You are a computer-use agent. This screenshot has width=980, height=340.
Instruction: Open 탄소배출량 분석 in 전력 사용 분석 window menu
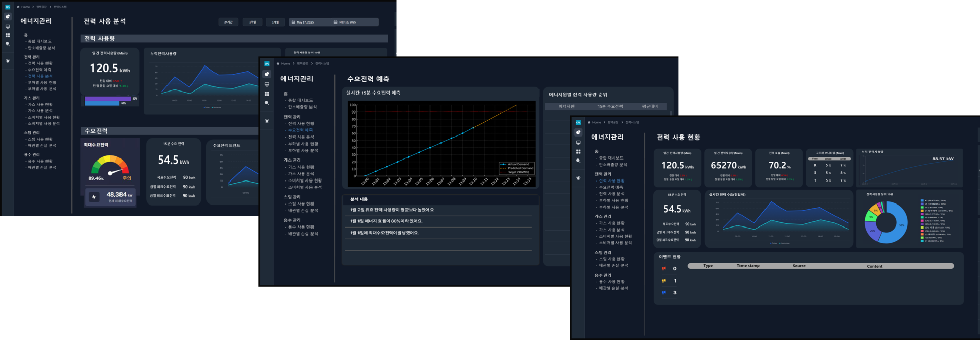coord(41,48)
